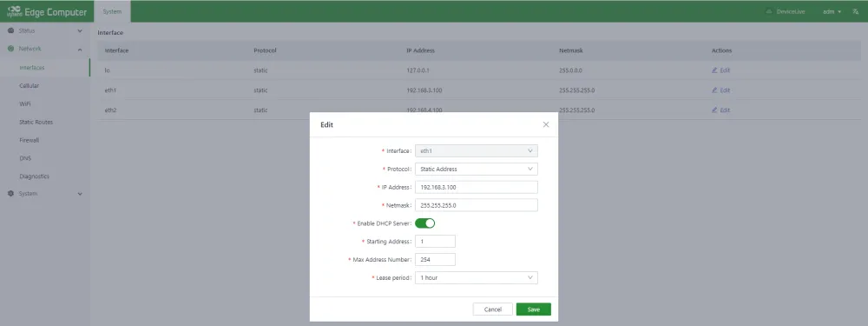Click the System gear icon in sidebar
The width and height of the screenshot is (868, 326).
click(x=11, y=194)
